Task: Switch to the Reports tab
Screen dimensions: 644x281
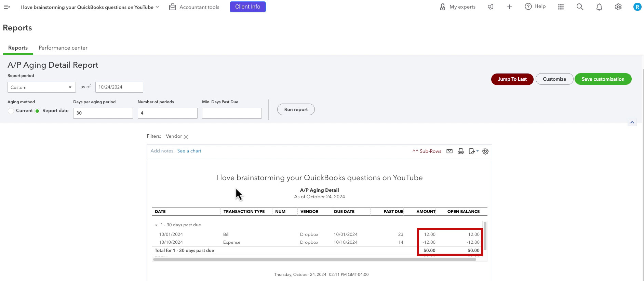Action: (x=18, y=48)
